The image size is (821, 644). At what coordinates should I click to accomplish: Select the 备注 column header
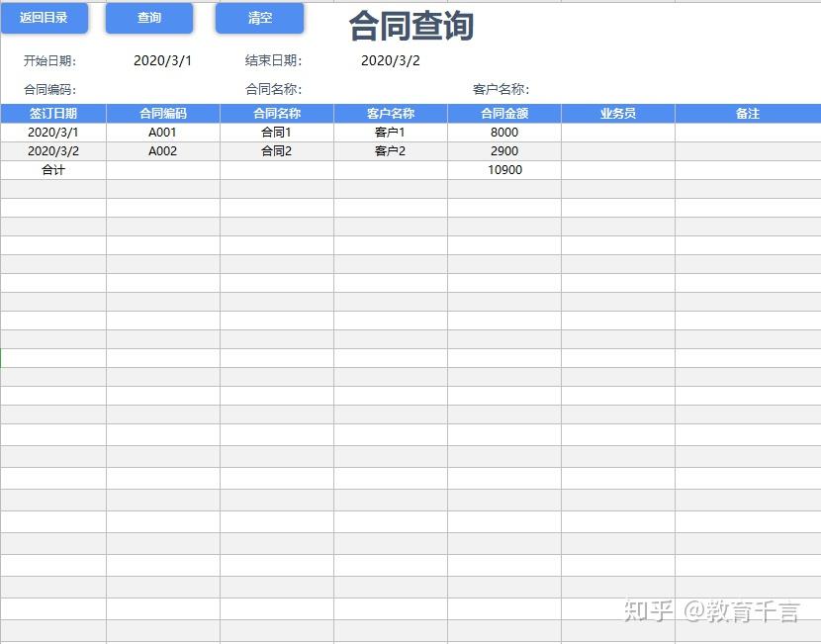pyautogui.click(x=748, y=114)
